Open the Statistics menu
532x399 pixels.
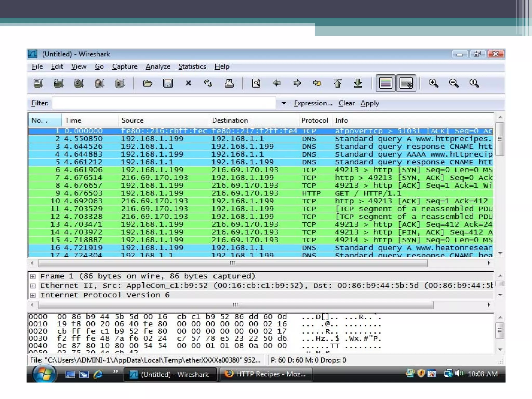[192, 67]
